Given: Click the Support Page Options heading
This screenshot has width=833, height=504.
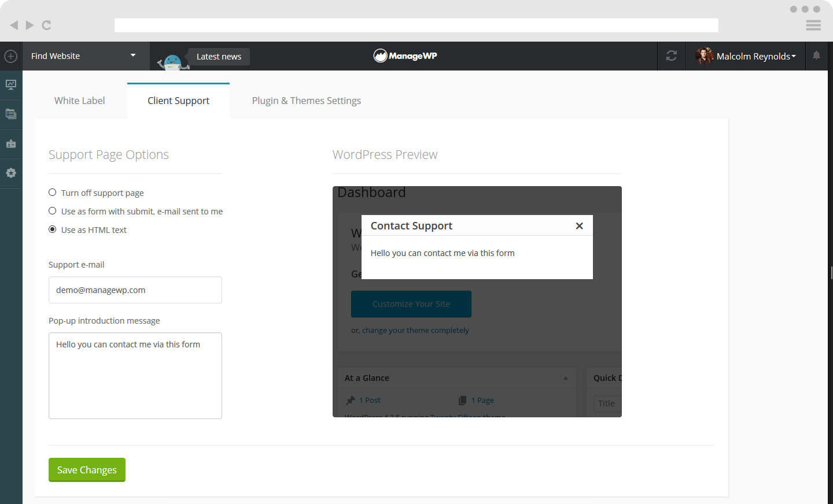Looking at the screenshot, I should [109, 154].
